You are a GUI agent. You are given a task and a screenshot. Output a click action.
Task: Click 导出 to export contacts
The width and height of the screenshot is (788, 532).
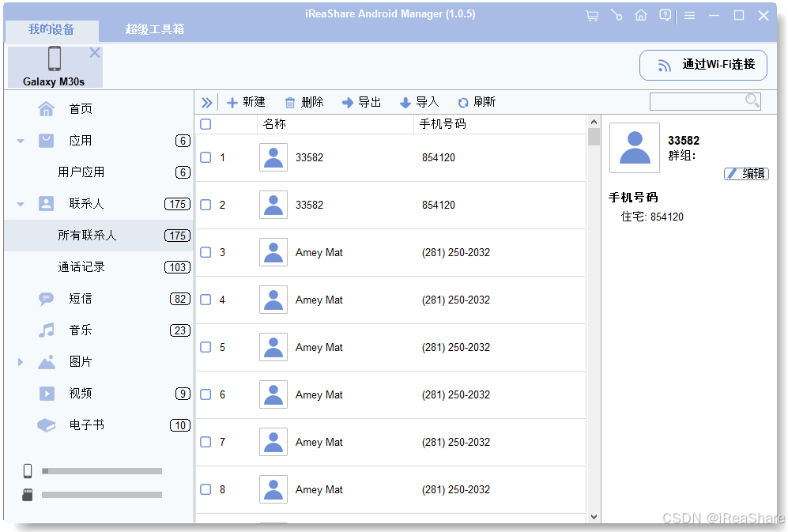click(x=361, y=103)
